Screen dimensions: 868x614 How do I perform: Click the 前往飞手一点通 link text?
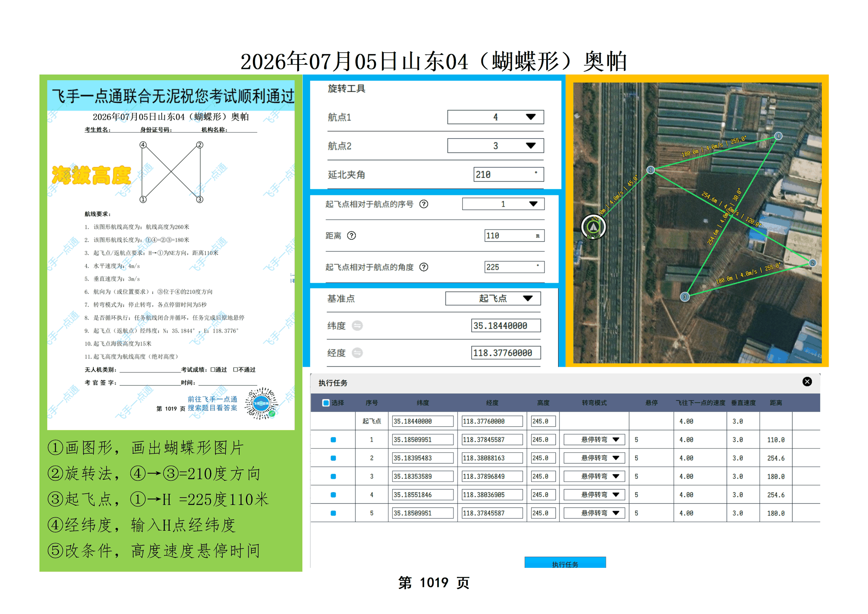coord(212,399)
